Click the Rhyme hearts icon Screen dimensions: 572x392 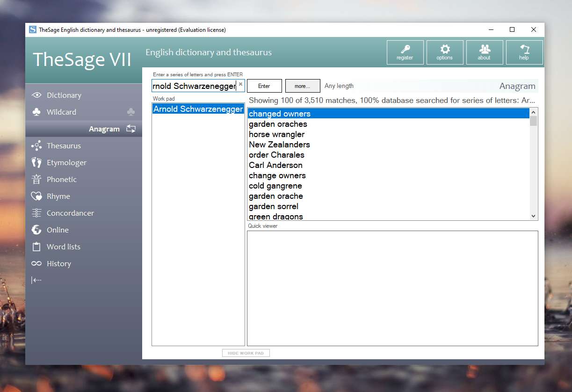click(x=36, y=196)
